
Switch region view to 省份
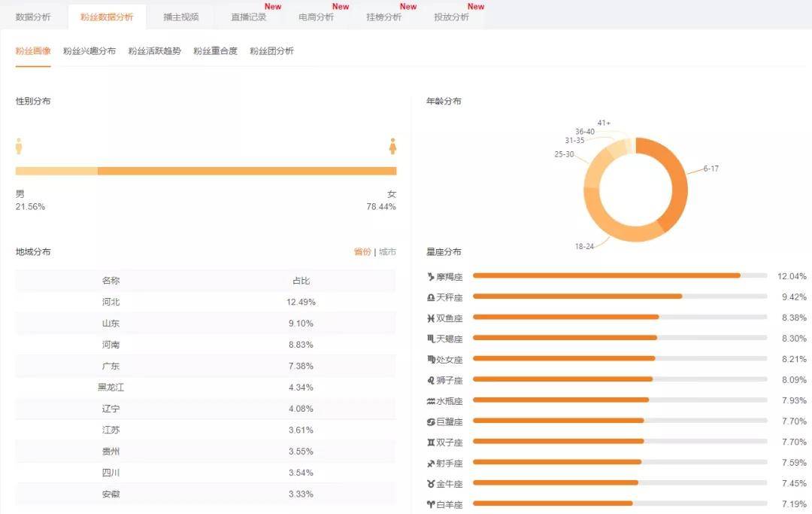362,252
